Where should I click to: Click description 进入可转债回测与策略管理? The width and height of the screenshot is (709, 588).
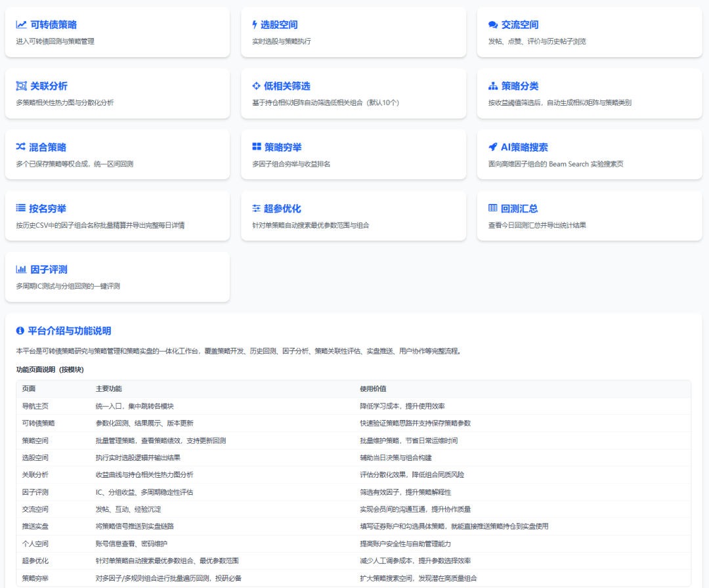pos(55,41)
